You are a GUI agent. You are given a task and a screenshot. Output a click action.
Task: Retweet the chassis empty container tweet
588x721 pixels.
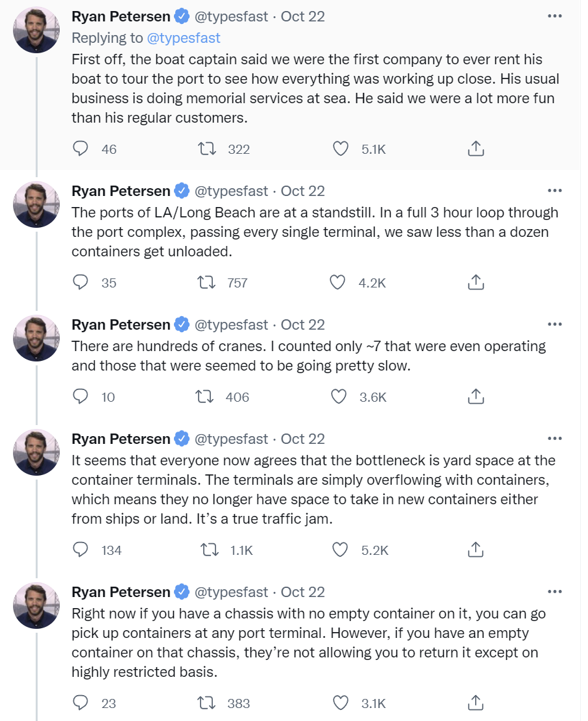tap(208, 703)
